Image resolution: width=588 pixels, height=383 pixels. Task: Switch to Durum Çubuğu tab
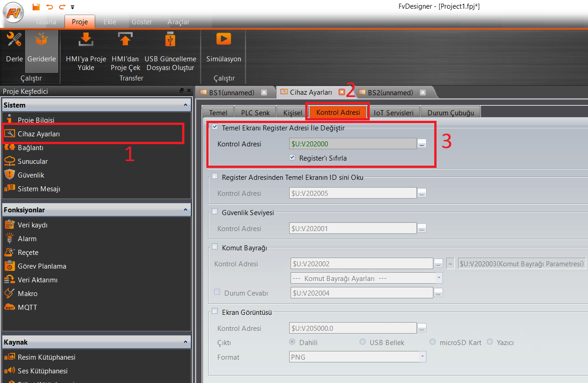[x=451, y=113]
